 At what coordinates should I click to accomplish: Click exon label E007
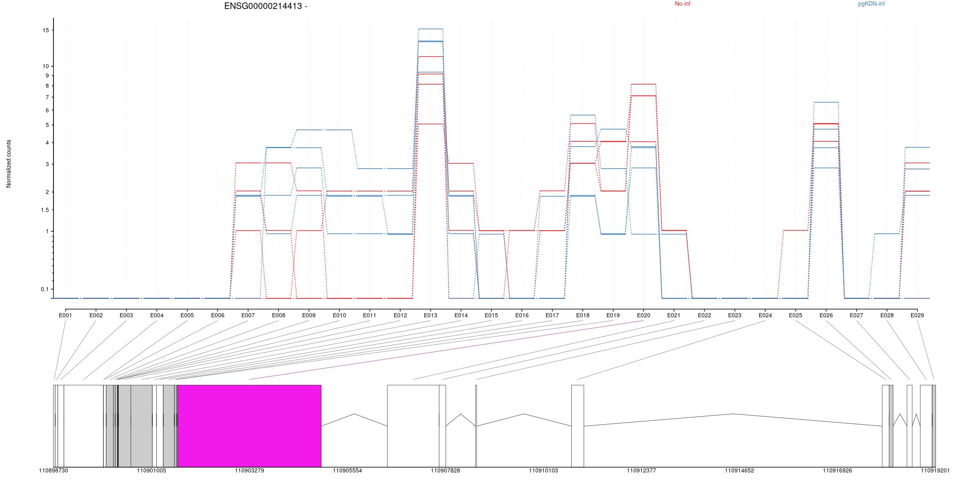click(x=248, y=315)
